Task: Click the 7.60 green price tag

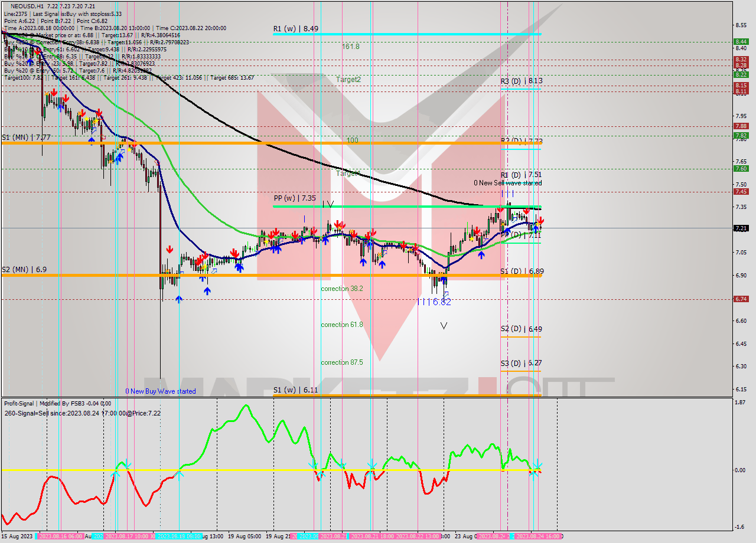Action: click(x=741, y=168)
